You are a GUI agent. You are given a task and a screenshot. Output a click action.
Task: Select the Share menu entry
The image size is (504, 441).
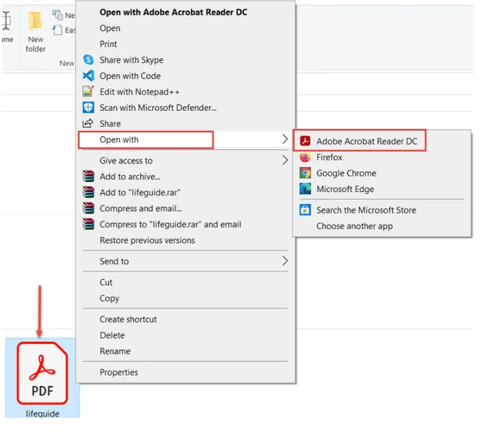click(x=185, y=123)
